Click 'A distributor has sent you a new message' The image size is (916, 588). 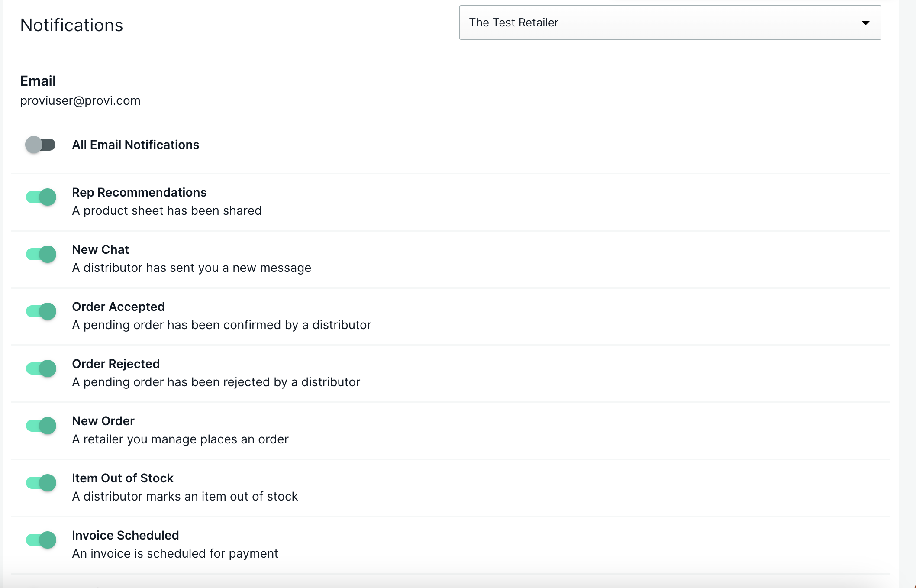tap(191, 268)
